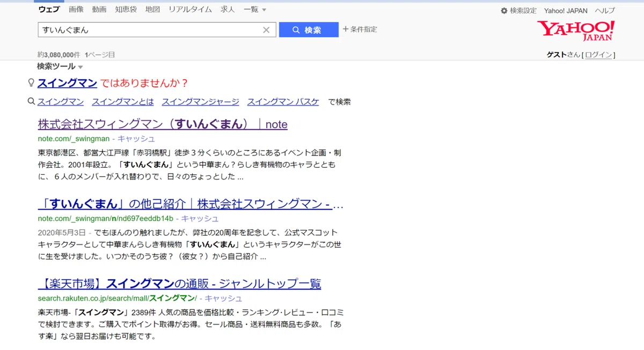This screenshot has height=350, width=644.
Task: Expand the 一覧 dropdown
Action: click(x=255, y=10)
